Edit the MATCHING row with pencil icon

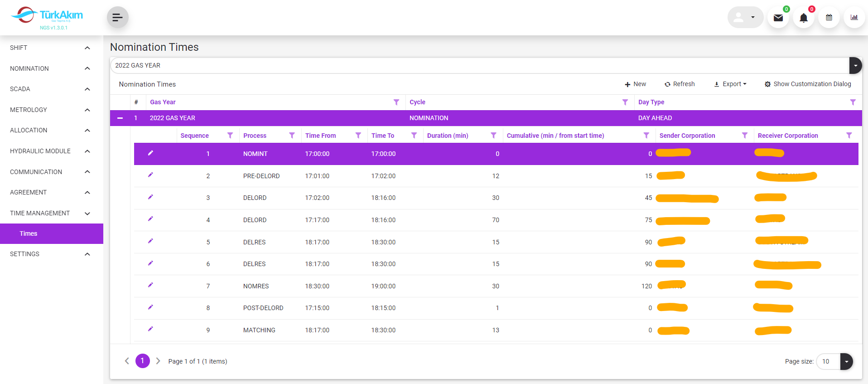coord(150,329)
